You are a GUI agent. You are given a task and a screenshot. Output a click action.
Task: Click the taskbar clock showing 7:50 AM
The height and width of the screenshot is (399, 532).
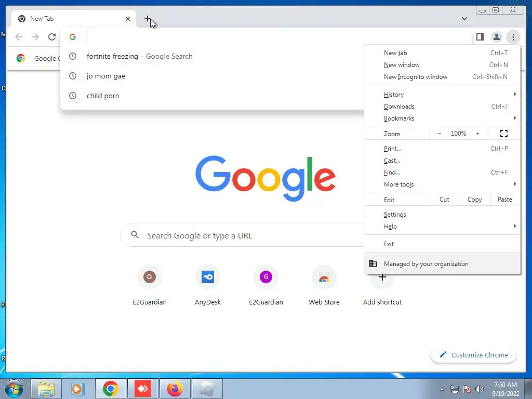coord(506,389)
